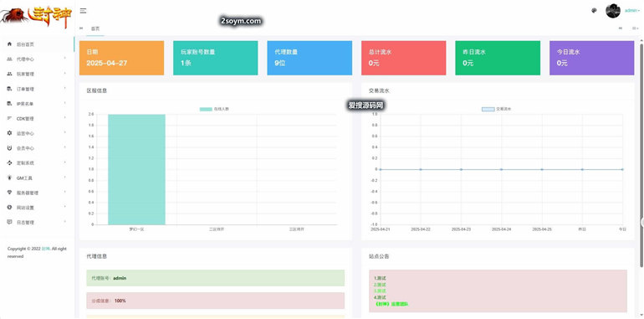The height and width of the screenshot is (319, 644).
Task: Expand the 订单管理 chevron
Action: pyautogui.click(x=65, y=88)
